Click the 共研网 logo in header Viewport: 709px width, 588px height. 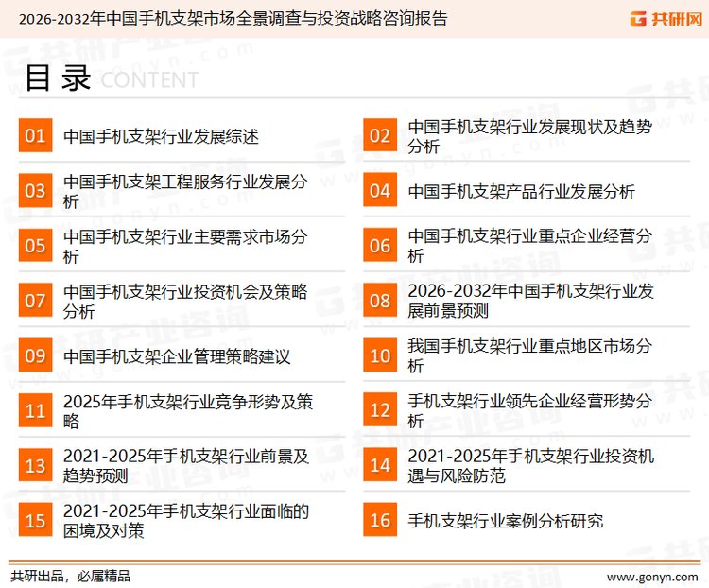coord(666,19)
